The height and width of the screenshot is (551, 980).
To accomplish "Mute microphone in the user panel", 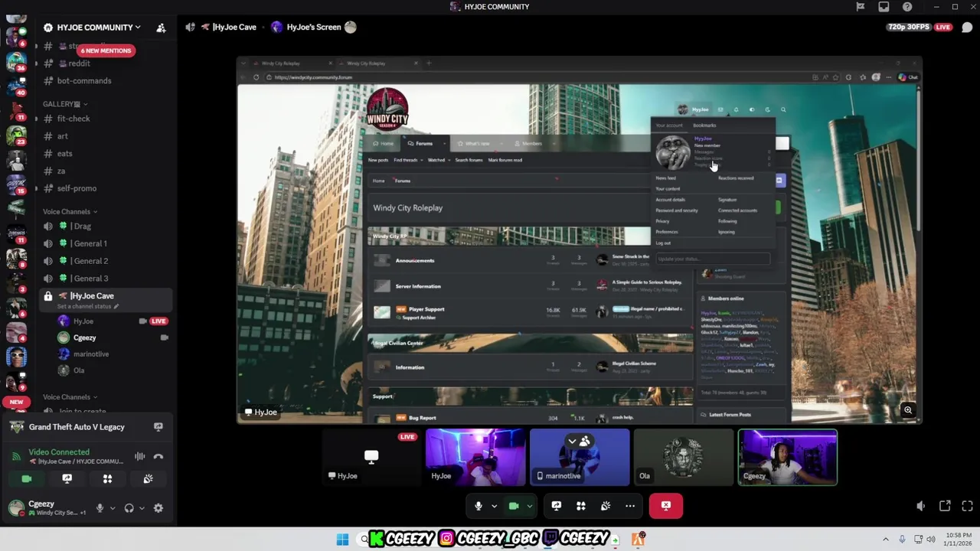I will tap(100, 508).
